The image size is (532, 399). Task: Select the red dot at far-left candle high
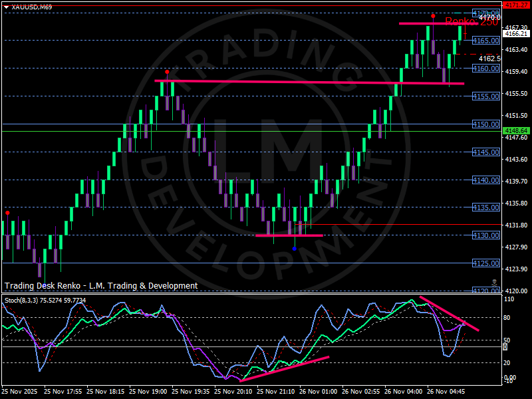[x=7, y=213]
